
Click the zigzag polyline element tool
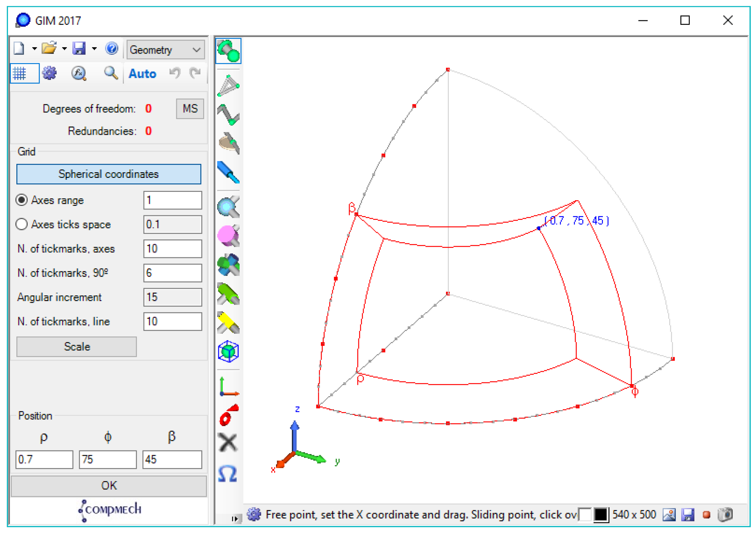pos(228,115)
